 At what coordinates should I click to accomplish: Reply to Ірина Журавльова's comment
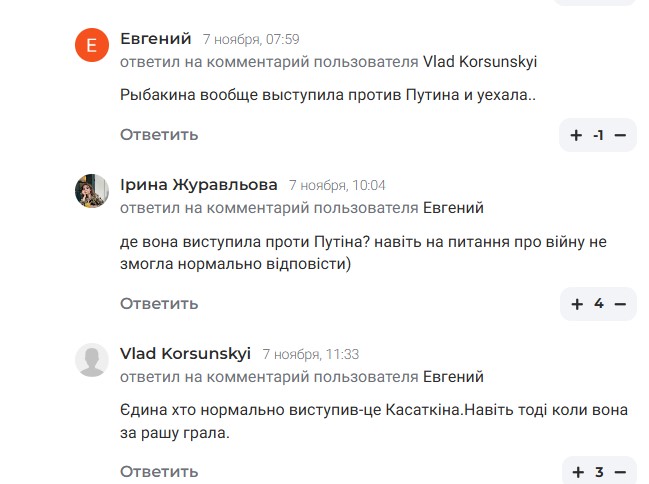point(159,303)
